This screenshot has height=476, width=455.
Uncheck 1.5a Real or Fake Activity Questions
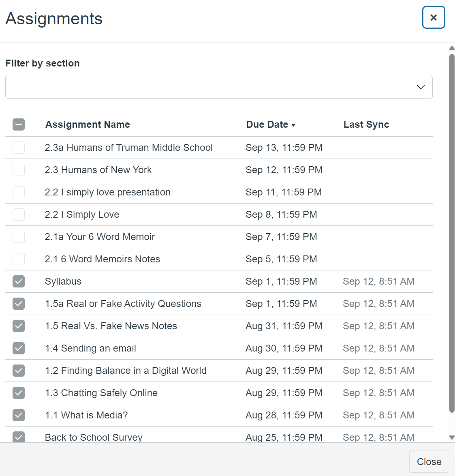pos(19,304)
